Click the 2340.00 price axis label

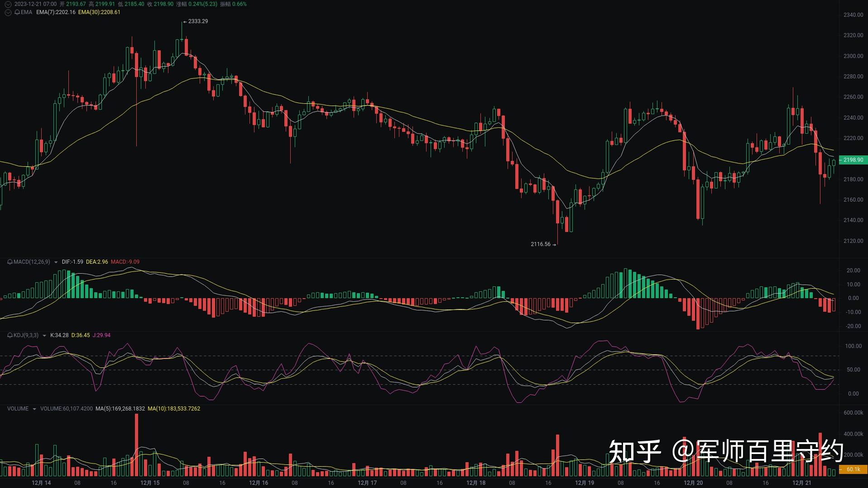(x=853, y=15)
